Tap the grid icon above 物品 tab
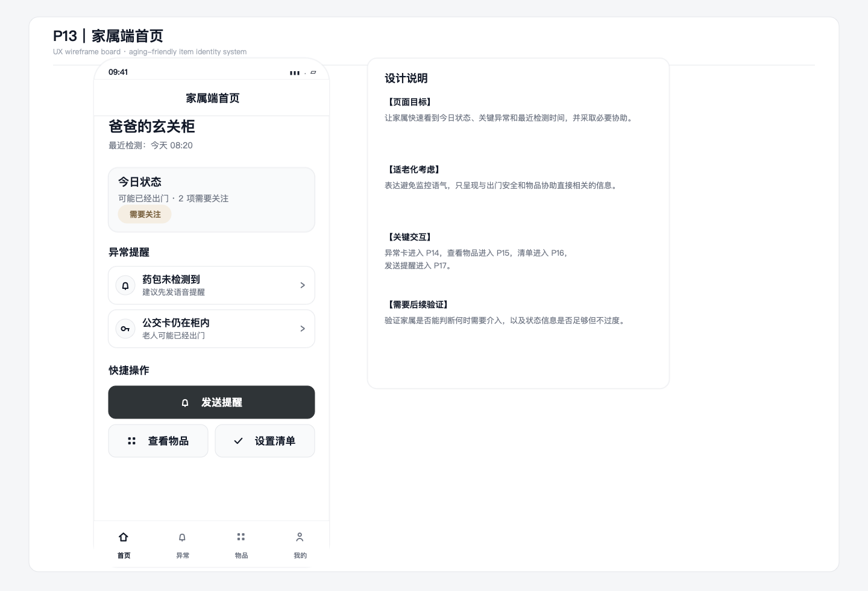The height and width of the screenshot is (591, 868). click(241, 537)
